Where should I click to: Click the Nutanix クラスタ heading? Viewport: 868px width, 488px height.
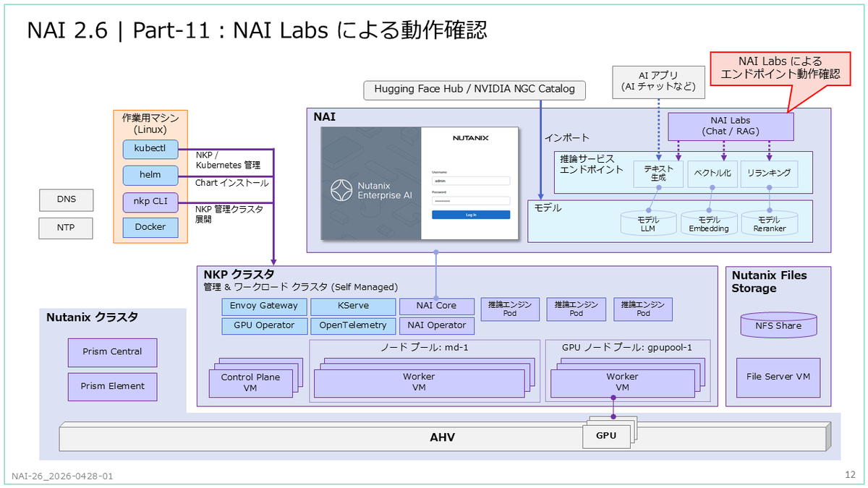tap(92, 317)
